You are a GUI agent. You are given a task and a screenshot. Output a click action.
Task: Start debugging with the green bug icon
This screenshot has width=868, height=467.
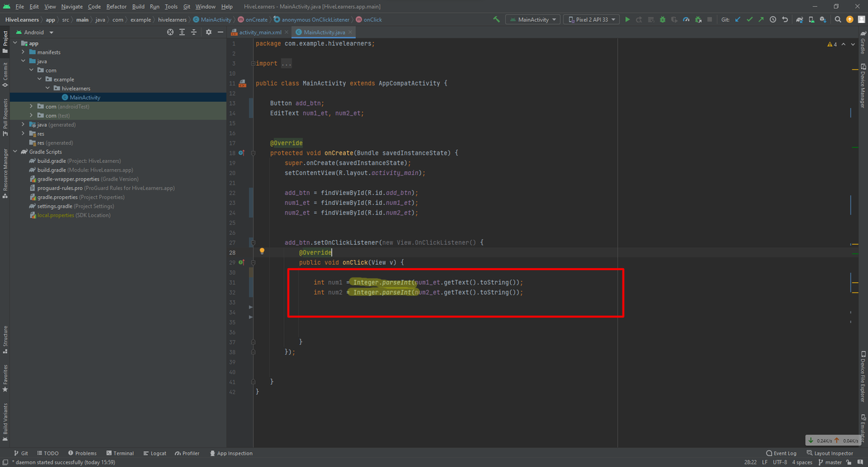[x=662, y=20]
